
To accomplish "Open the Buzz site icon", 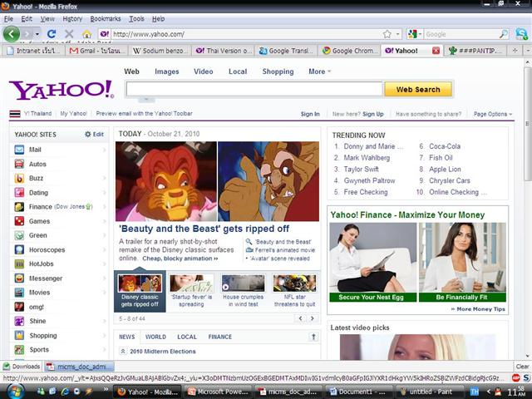I will coord(19,178).
